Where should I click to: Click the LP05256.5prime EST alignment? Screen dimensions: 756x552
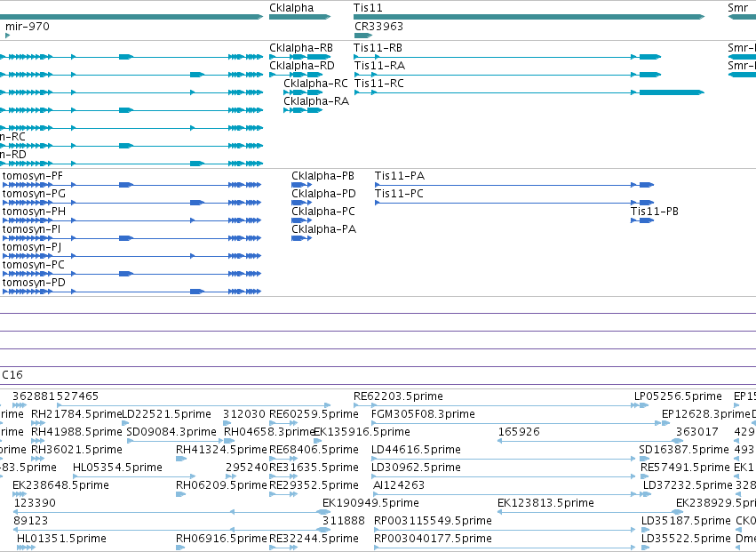click(x=641, y=405)
